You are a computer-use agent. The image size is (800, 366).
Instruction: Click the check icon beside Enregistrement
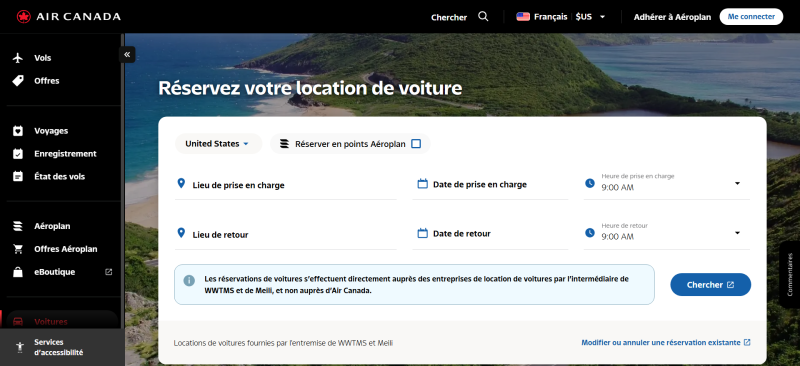tap(18, 154)
